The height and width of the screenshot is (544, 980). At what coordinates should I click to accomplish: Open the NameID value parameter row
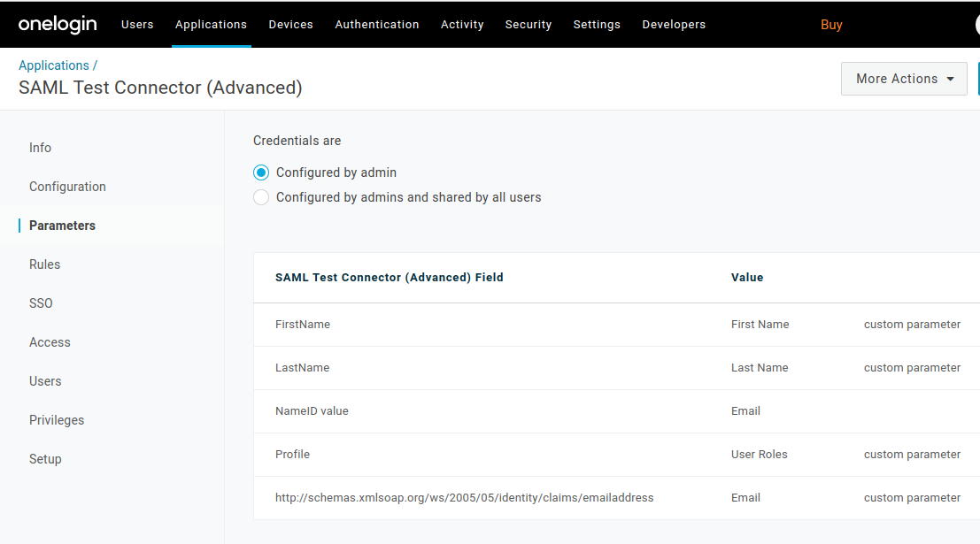[x=616, y=411]
